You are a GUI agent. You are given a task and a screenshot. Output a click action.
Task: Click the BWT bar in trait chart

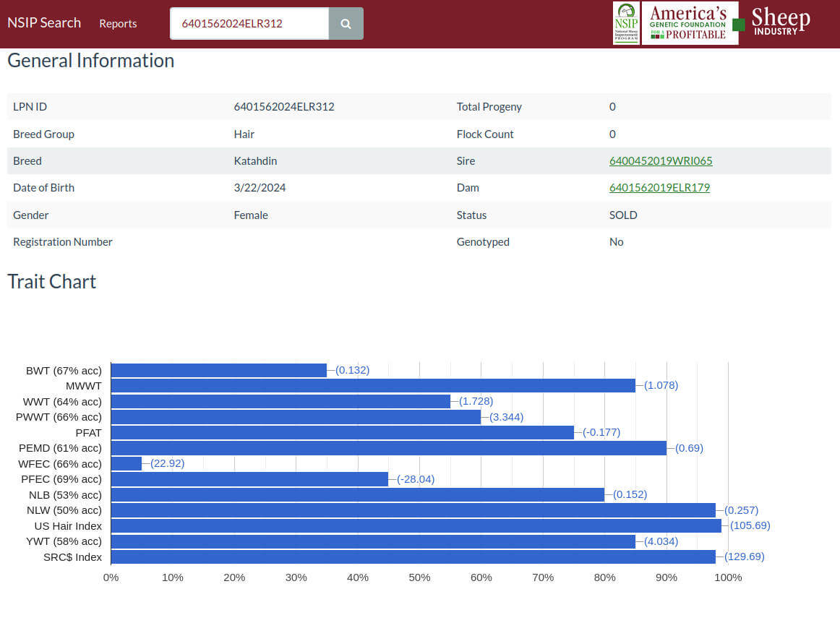click(x=218, y=370)
